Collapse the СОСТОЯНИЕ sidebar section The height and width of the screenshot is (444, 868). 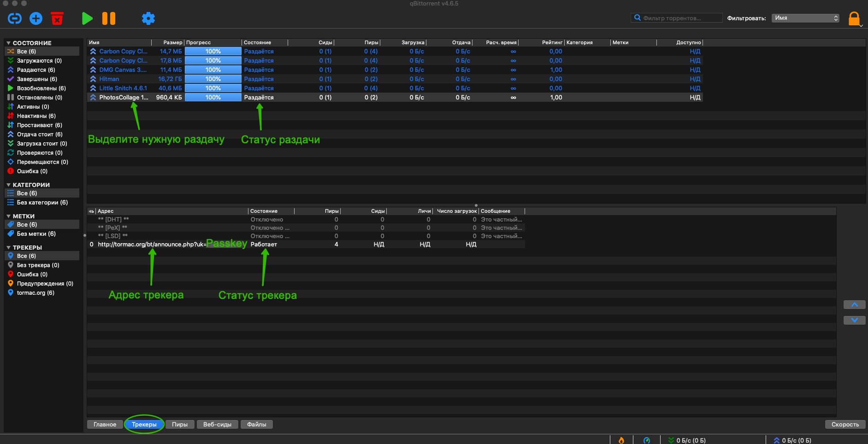click(8, 43)
